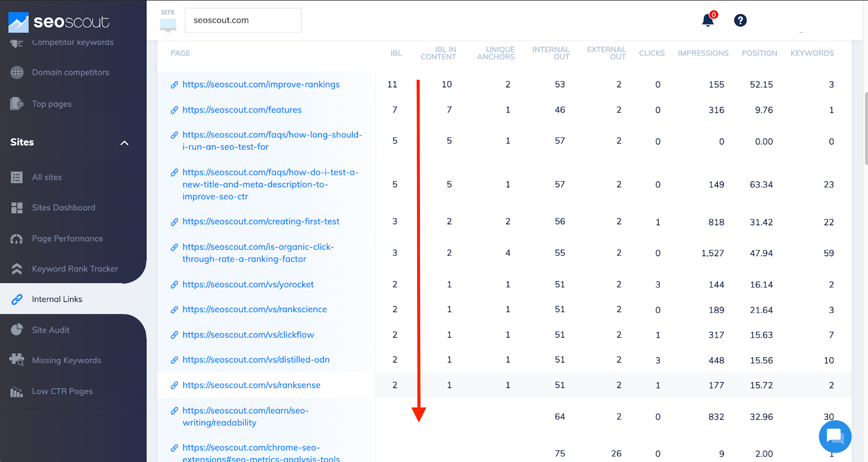Image resolution: width=868 pixels, height=462 pixels.
Task: Click the seoscout.com site input field
Action: pyautogui.click(x=243, y=20)
